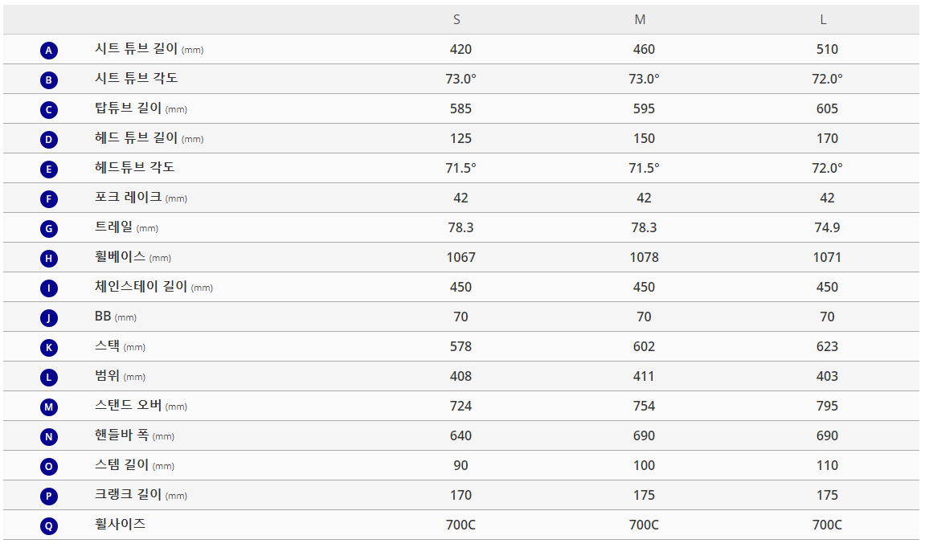Screen dimensions: 925x560
Task: Click the 포크 레이크 row label
Action: 141,198
